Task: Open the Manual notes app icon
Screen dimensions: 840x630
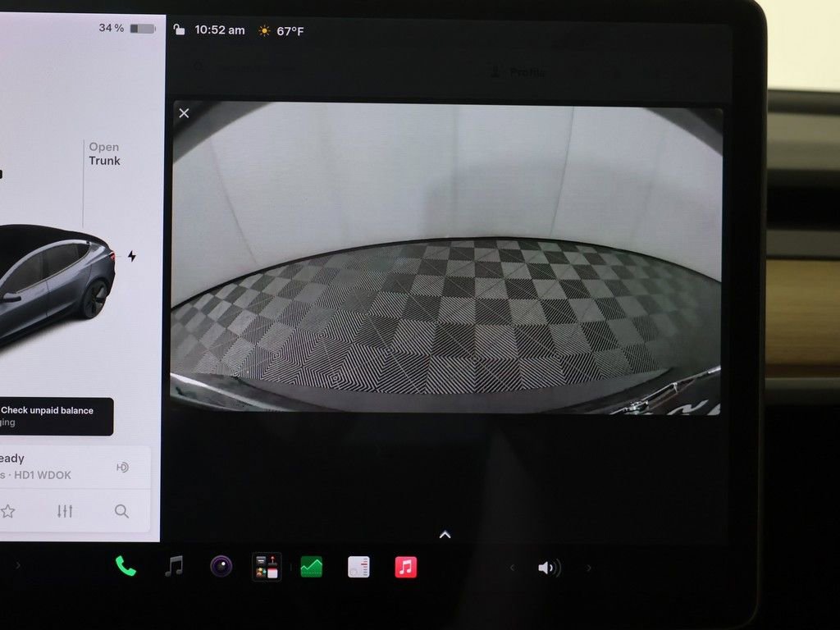Action: coord(358,567)
